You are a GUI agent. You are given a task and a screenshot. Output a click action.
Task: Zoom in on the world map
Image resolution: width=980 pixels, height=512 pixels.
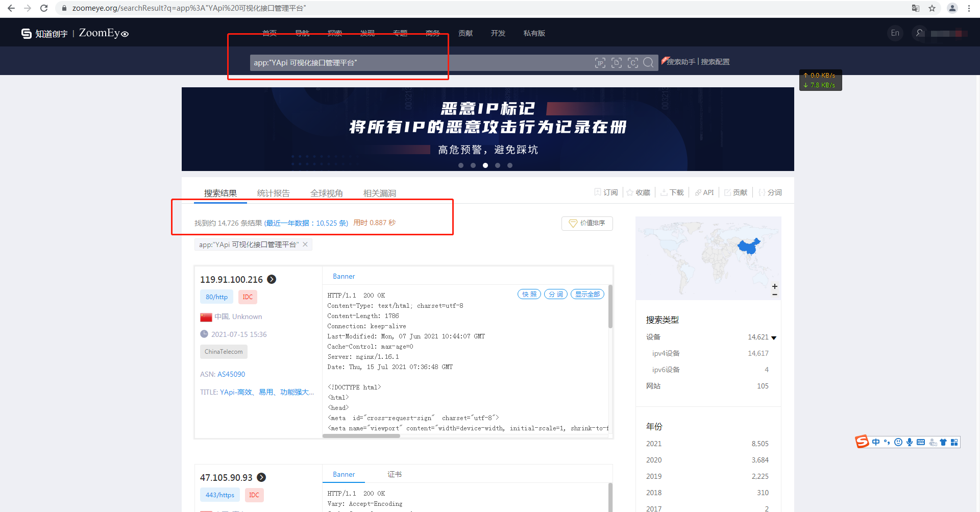pos(774,286)
